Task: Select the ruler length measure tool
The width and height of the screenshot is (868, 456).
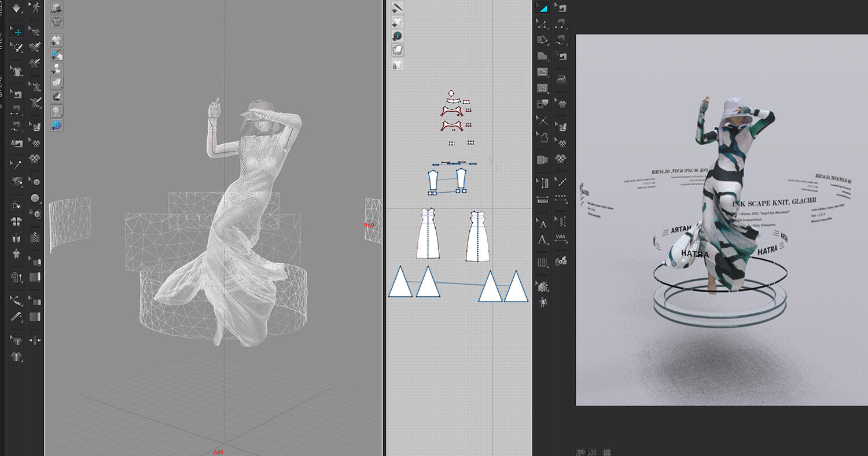Action: [17, 317]
